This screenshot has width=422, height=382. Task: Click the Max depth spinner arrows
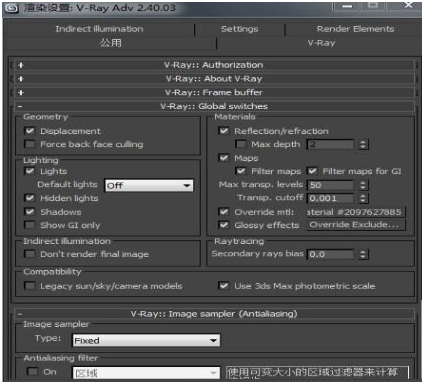363,144
